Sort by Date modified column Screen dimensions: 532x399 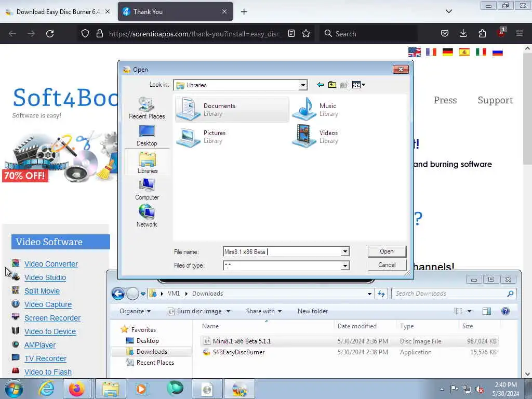tap(357, 326)
